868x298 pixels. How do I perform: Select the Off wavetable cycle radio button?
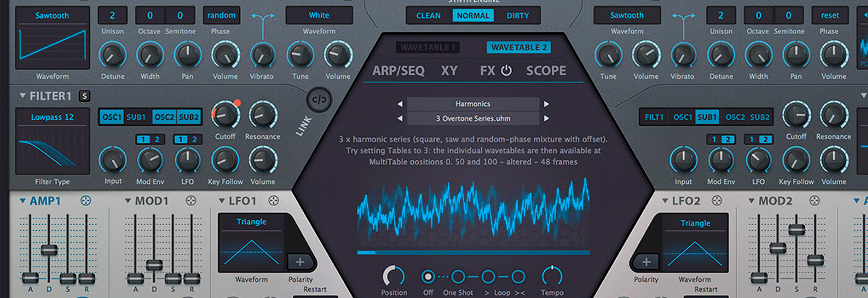pyautogui.click(x=428, y=277)
